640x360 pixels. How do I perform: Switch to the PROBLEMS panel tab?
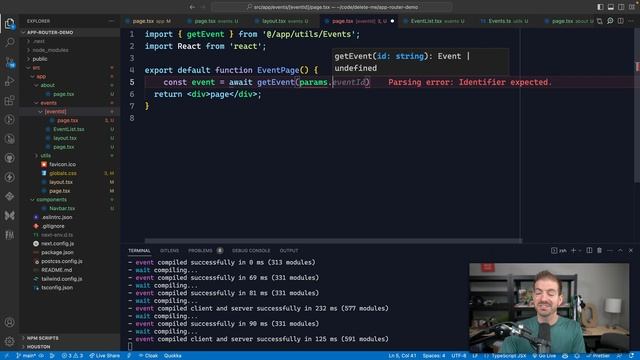pyautogui.click(x=205, y=251)
